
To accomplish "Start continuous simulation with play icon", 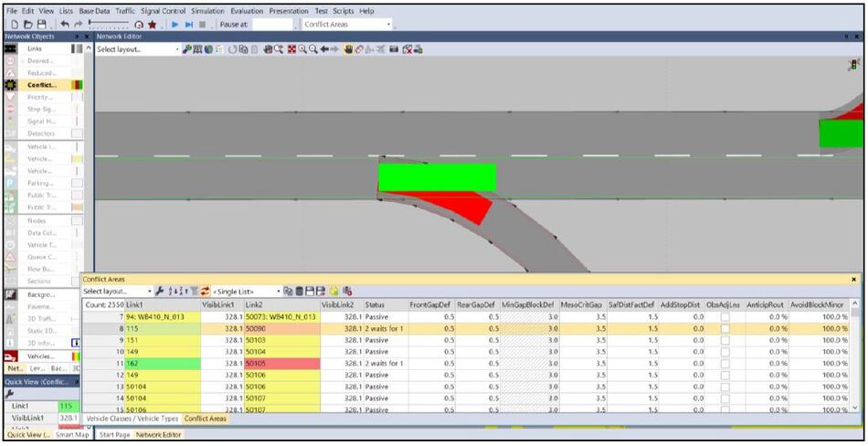I will [x=175, y=25].
